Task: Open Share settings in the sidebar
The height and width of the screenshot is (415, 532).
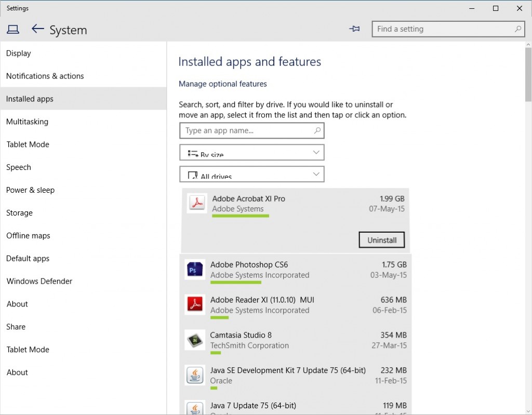Action: pyautogui.click(x=84, y=327)
